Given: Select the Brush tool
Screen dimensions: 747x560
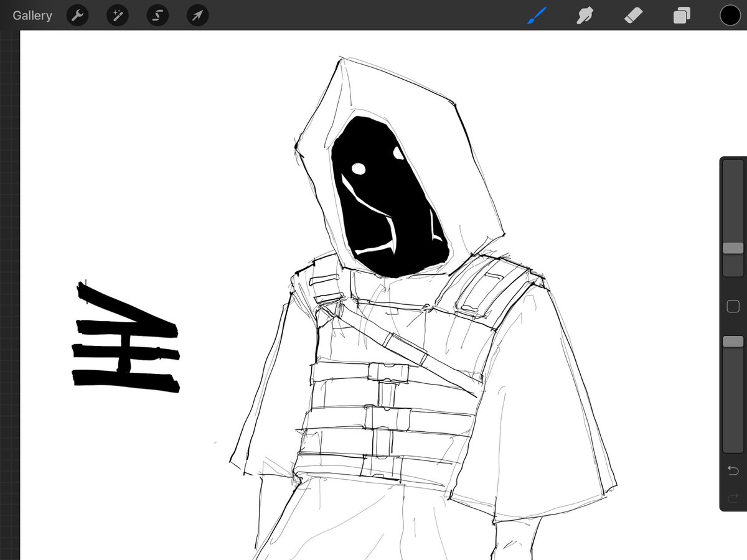Looking at the screenshot, I should [536, 16].
